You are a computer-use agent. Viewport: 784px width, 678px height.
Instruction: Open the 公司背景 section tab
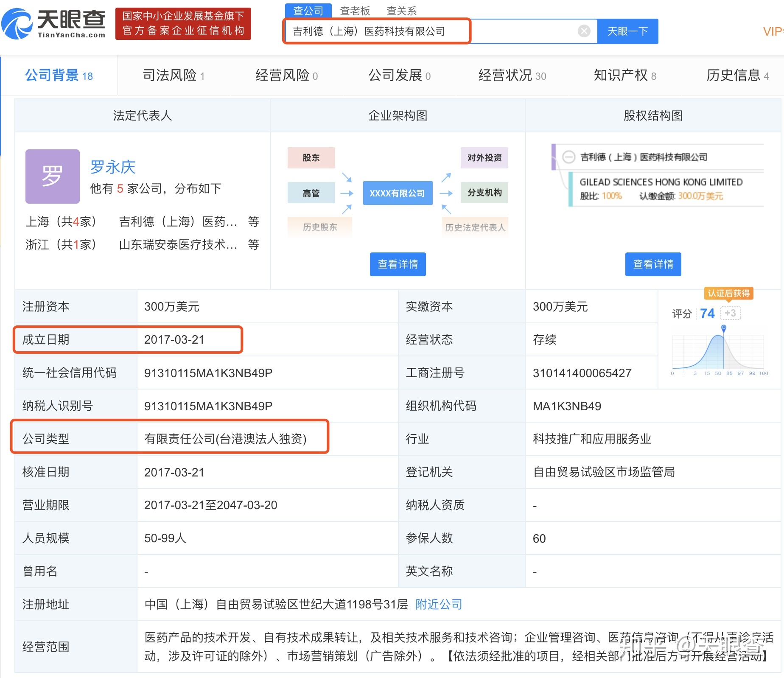tap(59, 76)
